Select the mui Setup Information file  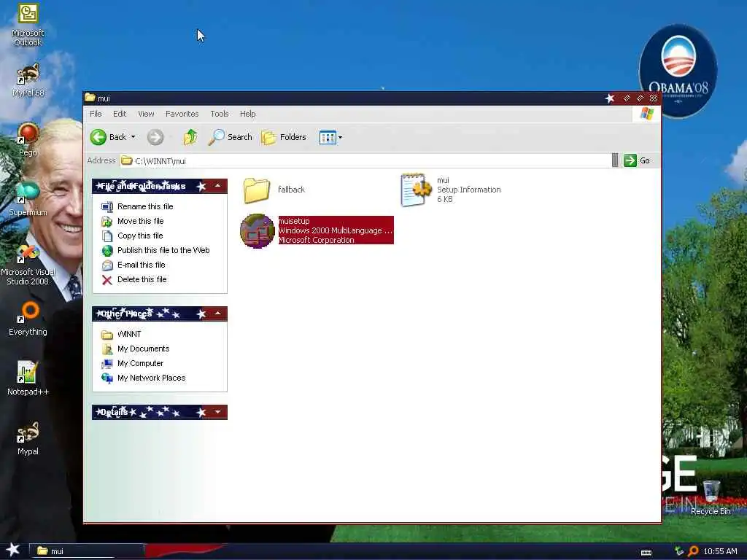click(451, 190)
